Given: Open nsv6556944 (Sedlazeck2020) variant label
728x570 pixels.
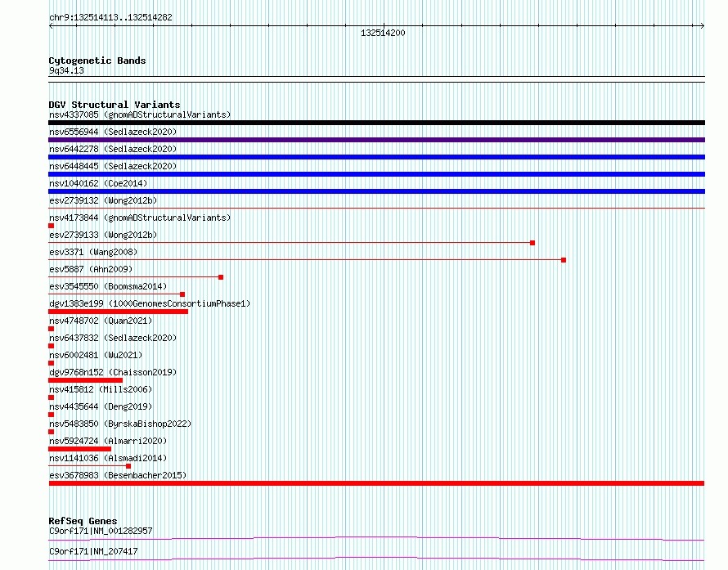Looking at the screenshot, I should coord(113,132).
